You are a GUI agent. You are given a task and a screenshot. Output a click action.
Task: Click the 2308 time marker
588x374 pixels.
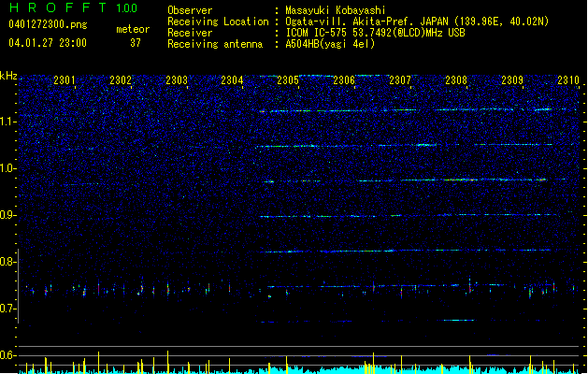coord(456,80)
